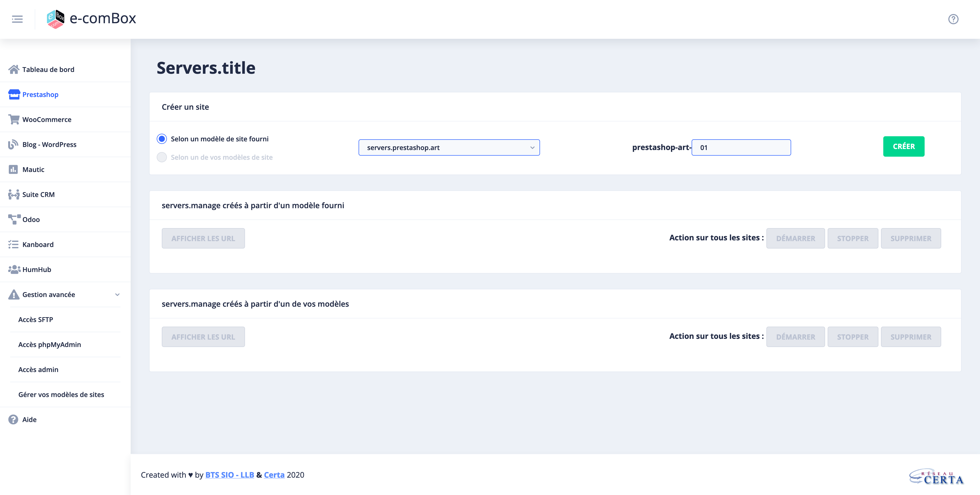Click 'servers.manage créés à partir d'un modèle fourni' heading
980x495 pixels.
(253, 205)
